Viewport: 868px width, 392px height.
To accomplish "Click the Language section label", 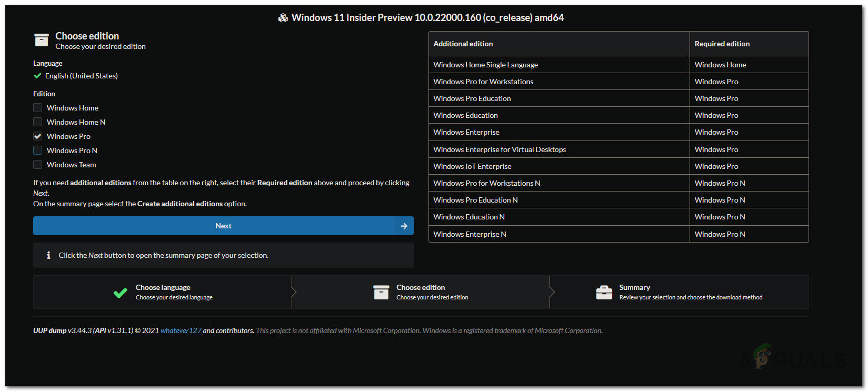I will click(48, 63).
